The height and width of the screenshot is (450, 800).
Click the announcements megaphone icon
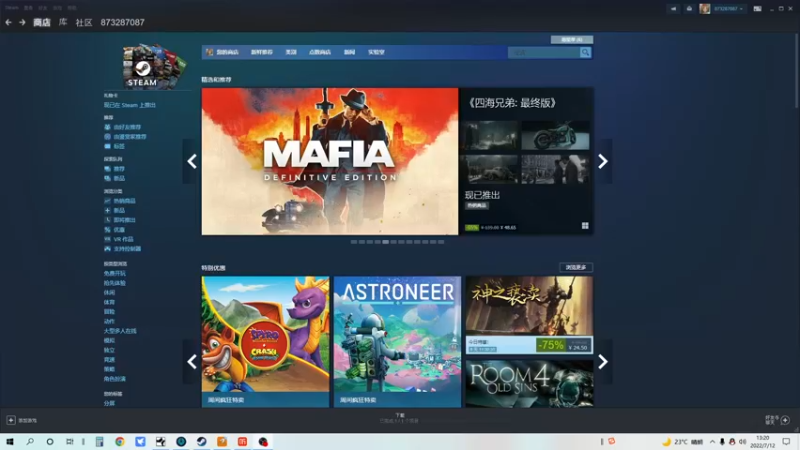tap(673, 9)
